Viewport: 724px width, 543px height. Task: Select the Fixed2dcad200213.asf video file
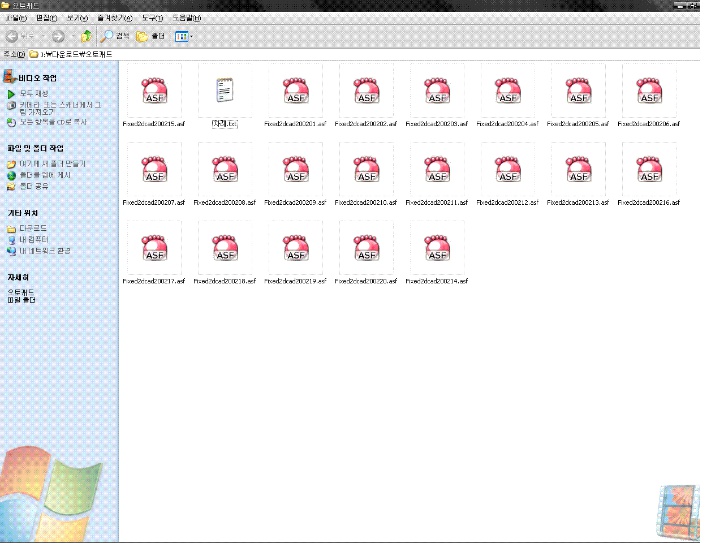tap(578, 175)
